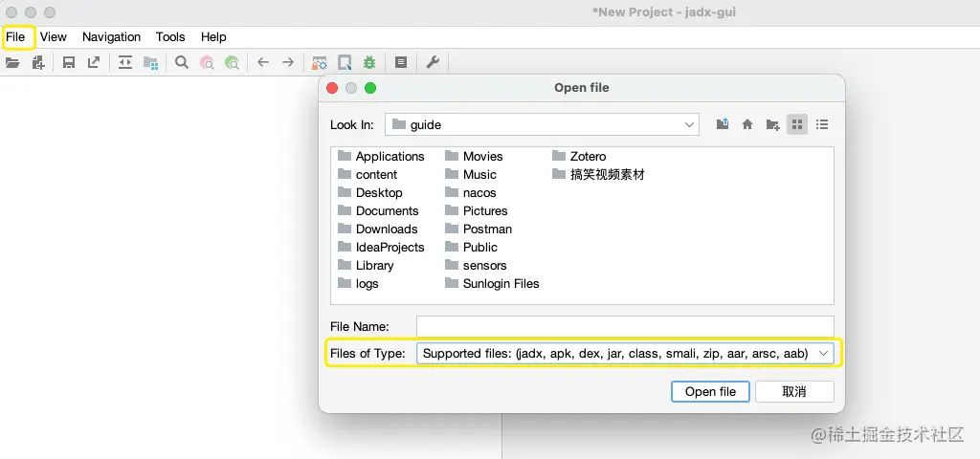Go to Home folder icon
The height and width of the screenshot is (459, 980).
pos(747,124)
